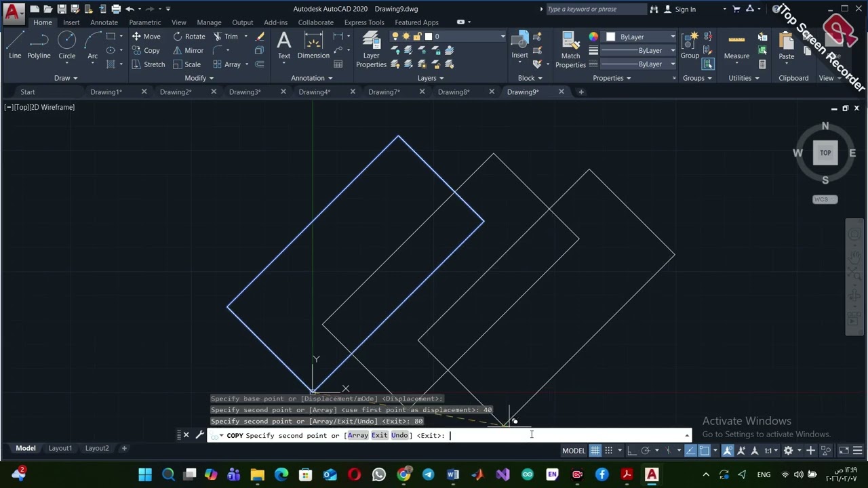Click the object color wheel swatch

click(x=593, y=37)
